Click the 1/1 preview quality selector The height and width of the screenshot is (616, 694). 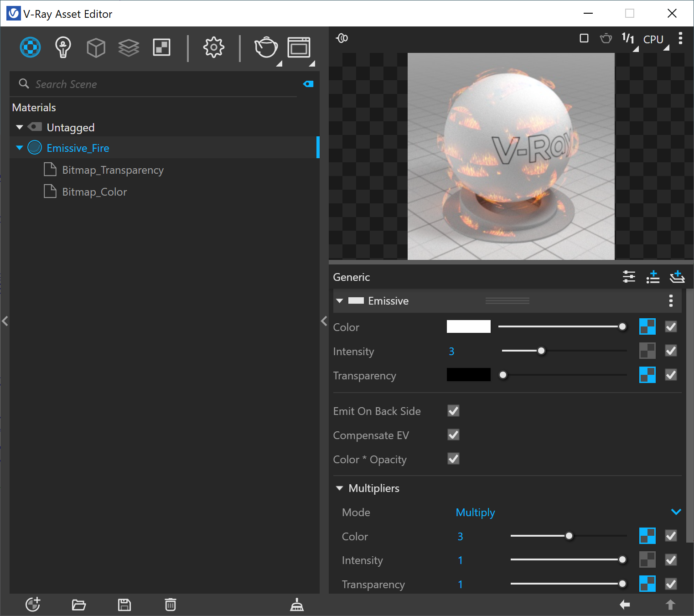pos(628,39)
